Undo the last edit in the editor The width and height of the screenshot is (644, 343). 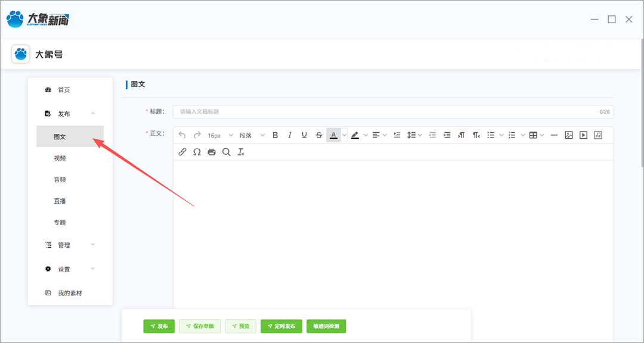(182, 135)
